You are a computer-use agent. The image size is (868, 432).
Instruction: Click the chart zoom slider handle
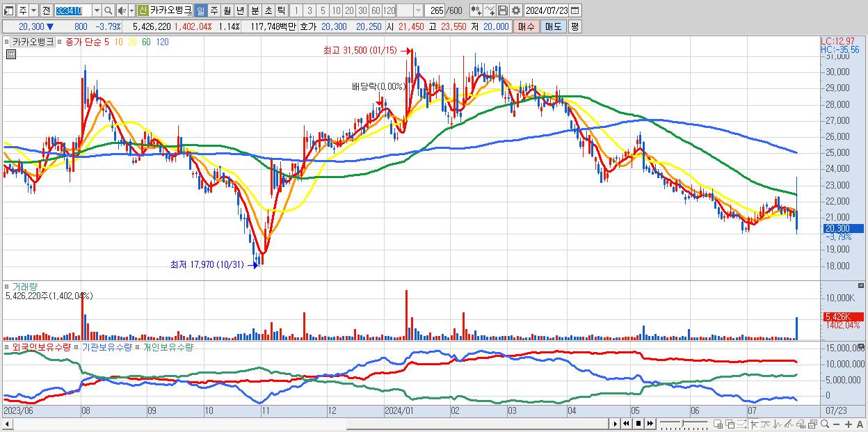point(682,422)
